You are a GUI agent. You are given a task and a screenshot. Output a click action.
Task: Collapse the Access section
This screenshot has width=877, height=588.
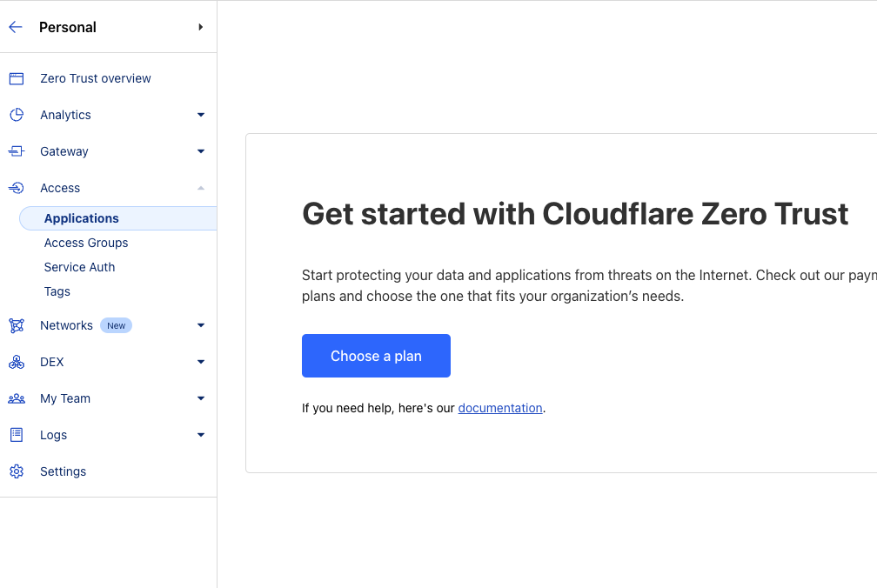pyautogui.click(x=201, y=188)
